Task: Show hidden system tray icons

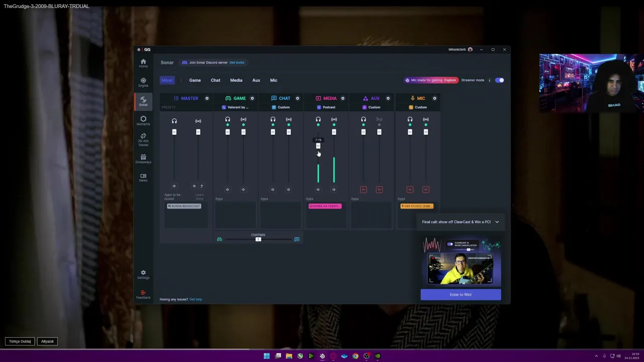Action: click(596, 356)
